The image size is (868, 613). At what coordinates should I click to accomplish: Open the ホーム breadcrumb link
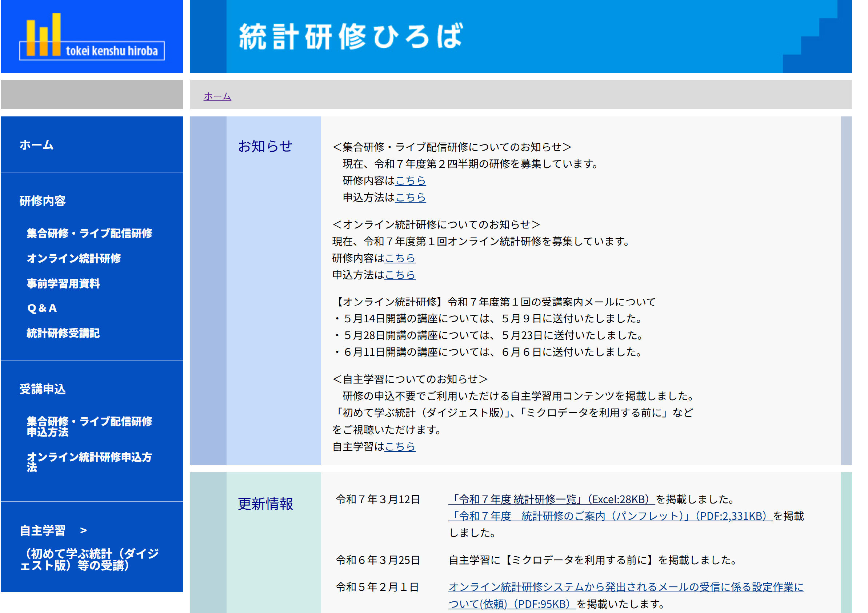point(217,96)
